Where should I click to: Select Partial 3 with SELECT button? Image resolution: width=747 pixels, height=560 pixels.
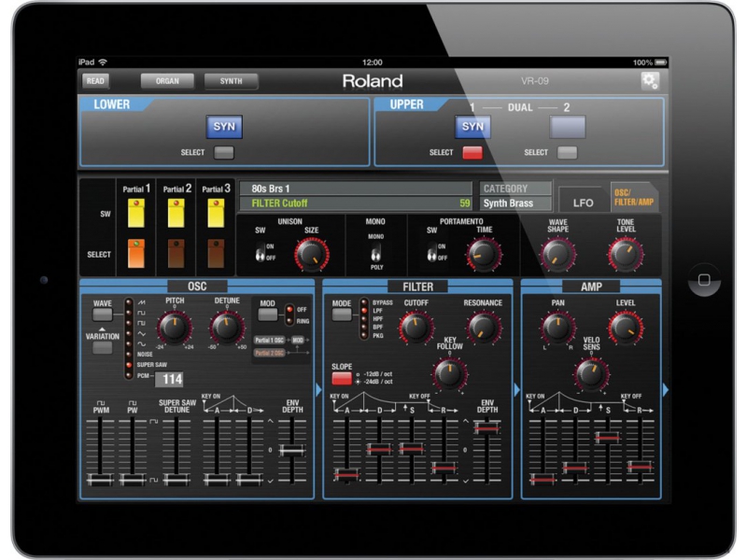[x=216, y=253]
